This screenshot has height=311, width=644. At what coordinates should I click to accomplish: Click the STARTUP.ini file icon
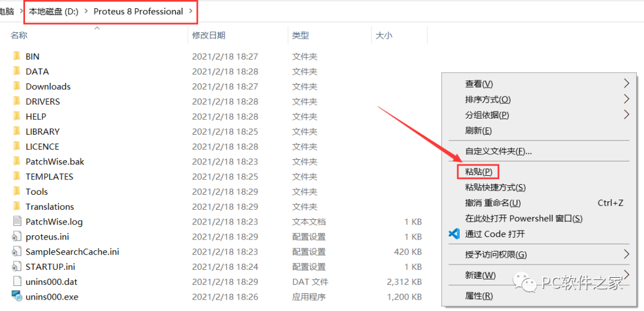coord(17,267)
